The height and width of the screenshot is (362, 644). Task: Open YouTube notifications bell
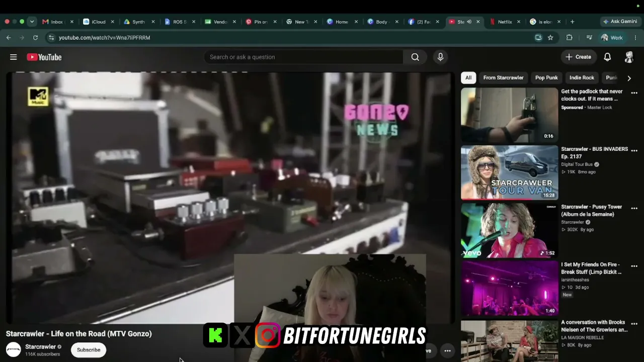pos(607,57)
